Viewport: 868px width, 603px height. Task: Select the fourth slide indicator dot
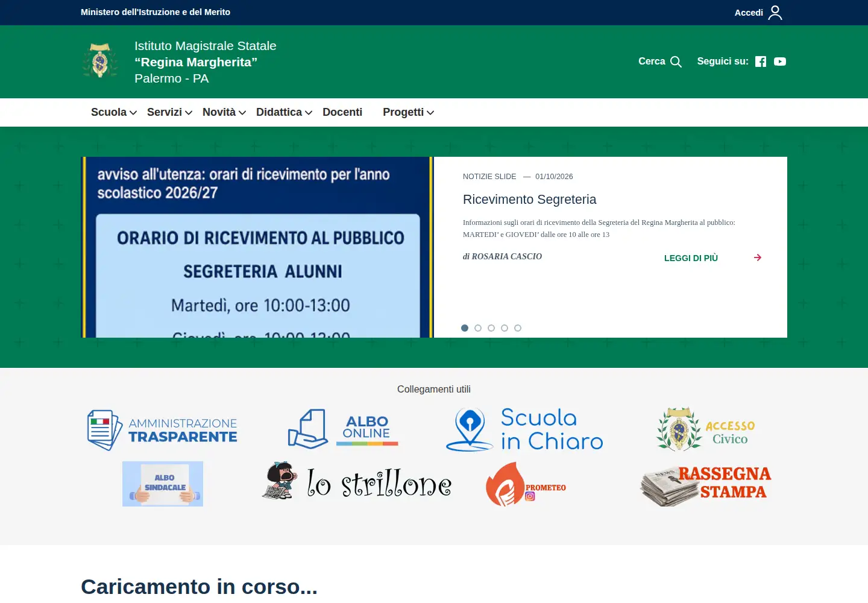tap(505, 328)
